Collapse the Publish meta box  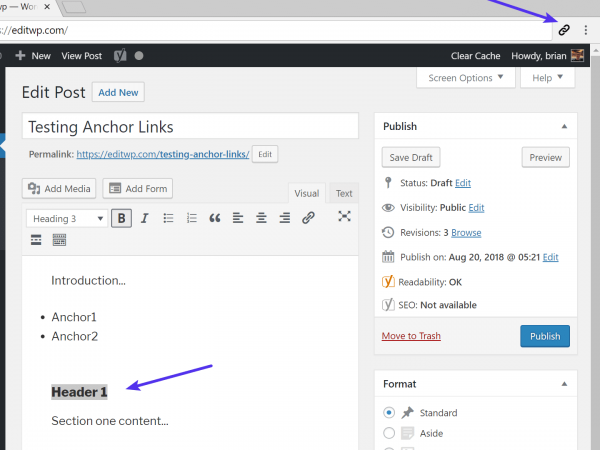tap(563, 127)
